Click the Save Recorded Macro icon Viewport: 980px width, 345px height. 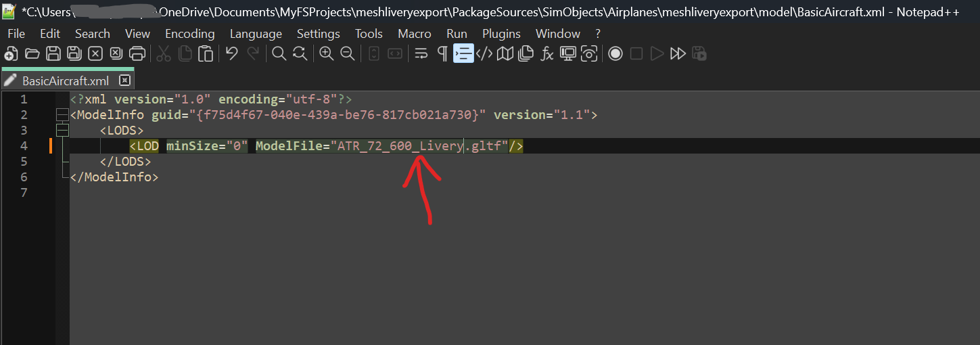[699, 54]
